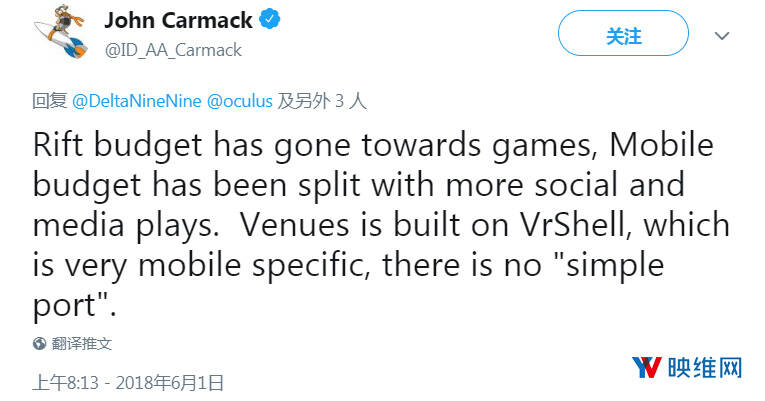Open the @DeltaNineNine mention
The height and width of the screenshot is (401, 765).
click(x=137, y=100)
